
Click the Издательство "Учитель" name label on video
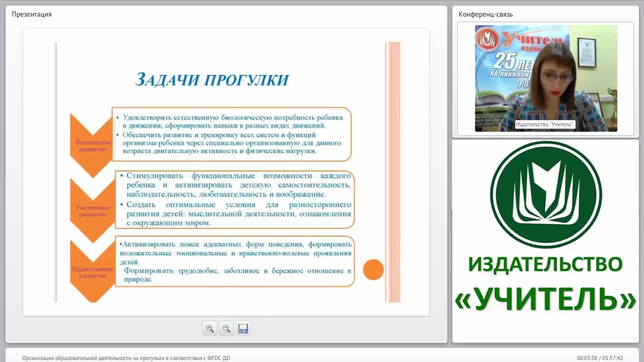(545, 124)
